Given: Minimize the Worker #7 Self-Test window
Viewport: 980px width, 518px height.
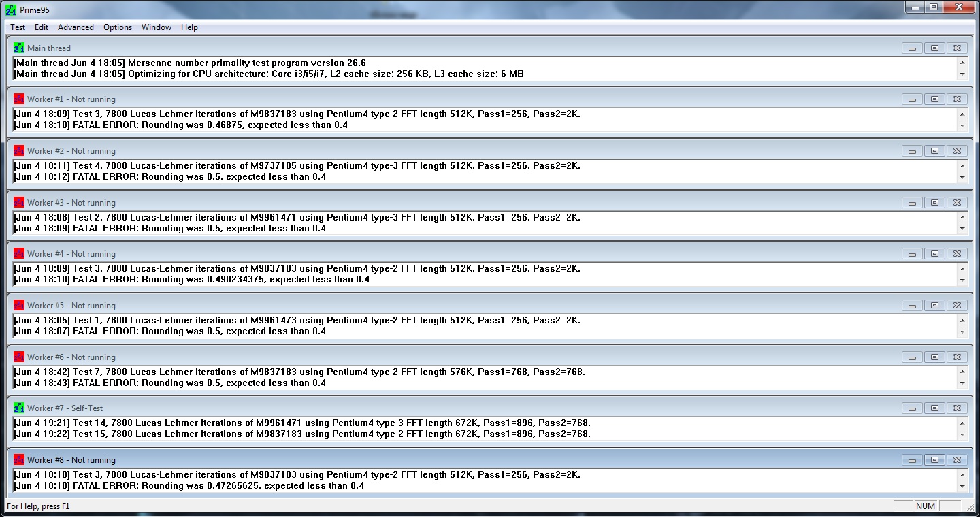Looking at the screenshot, I should click(x=912, y=408).
